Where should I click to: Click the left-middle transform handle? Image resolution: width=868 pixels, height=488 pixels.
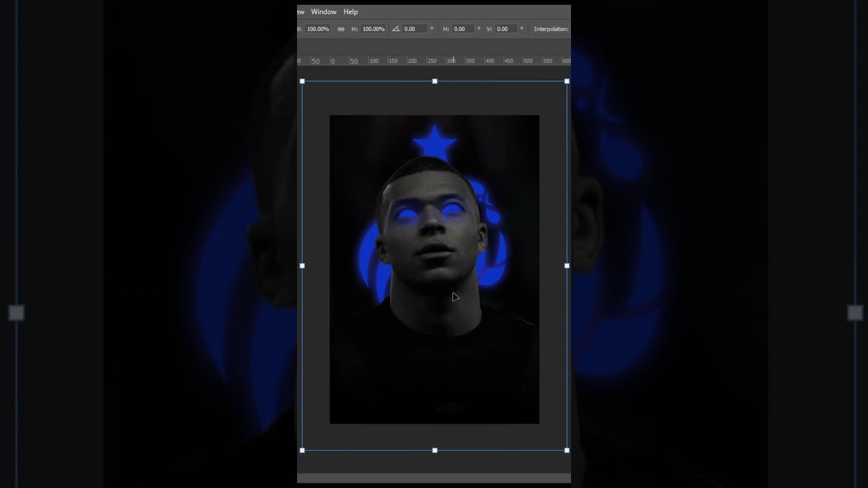coord(302,266)
